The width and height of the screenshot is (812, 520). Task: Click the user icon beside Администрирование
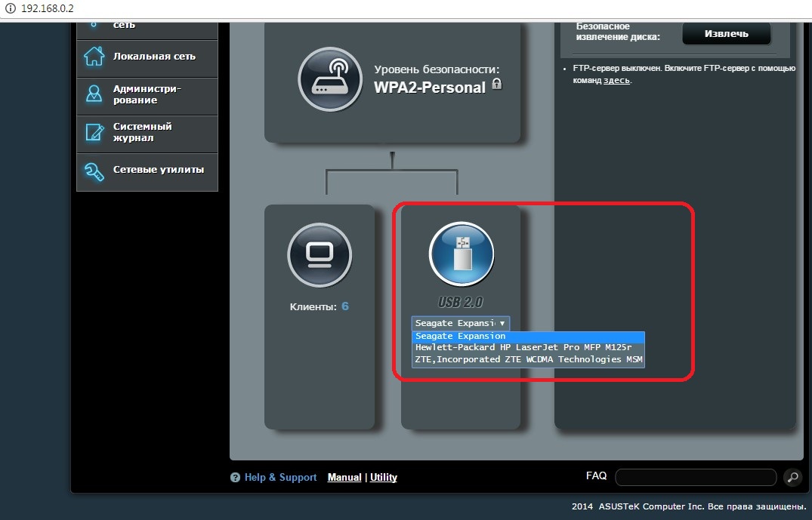point(94,94)
